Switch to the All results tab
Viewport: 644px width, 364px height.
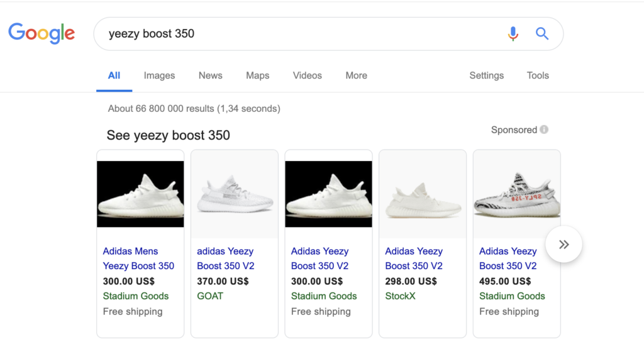click(x=114, y=75)
